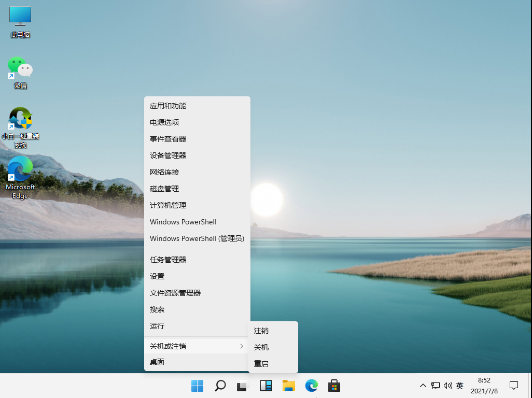Click the Start button on the taskbar

point(197,386)
